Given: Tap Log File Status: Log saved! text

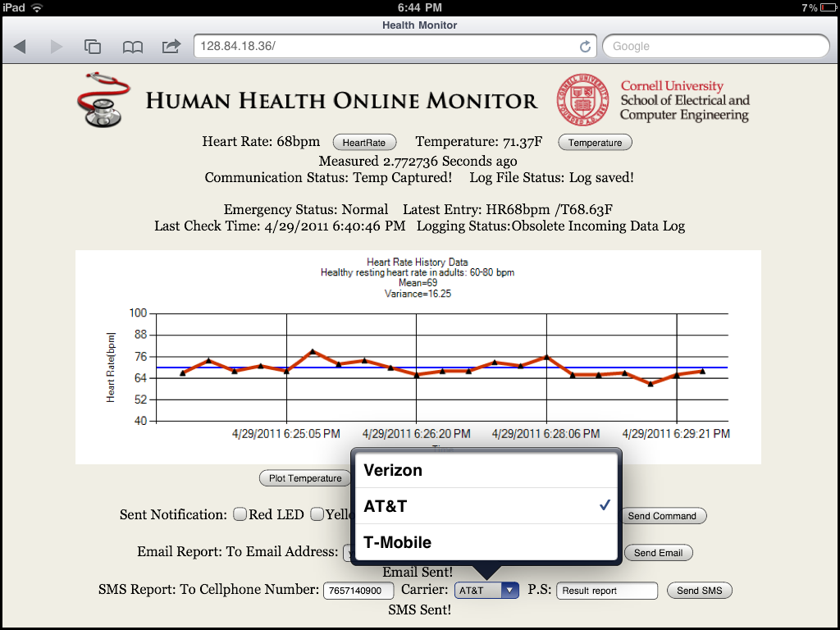Looking at the screenshot, I should (x=552, y=177).
